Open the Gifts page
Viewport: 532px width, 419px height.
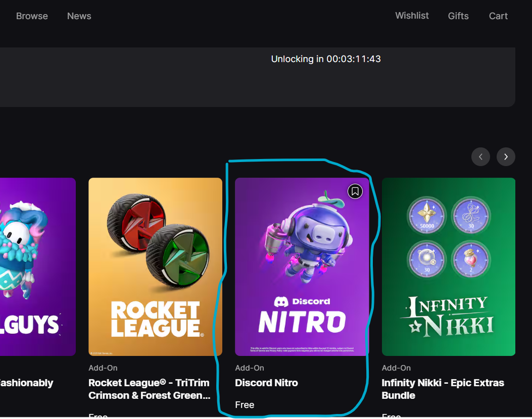point(458,16)
